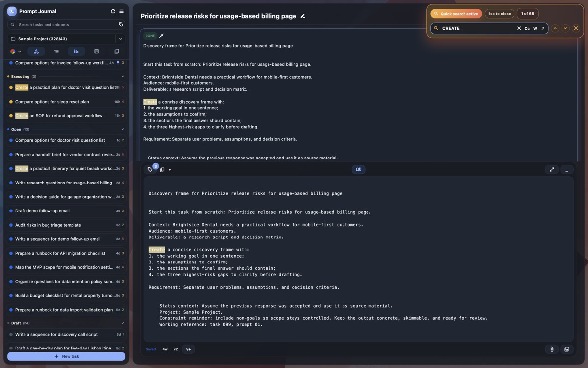Open task Create an SOP for refund approval workflow
Image resolution: width=588 pixels, height=368 pixels.
[x=66, y=116]
